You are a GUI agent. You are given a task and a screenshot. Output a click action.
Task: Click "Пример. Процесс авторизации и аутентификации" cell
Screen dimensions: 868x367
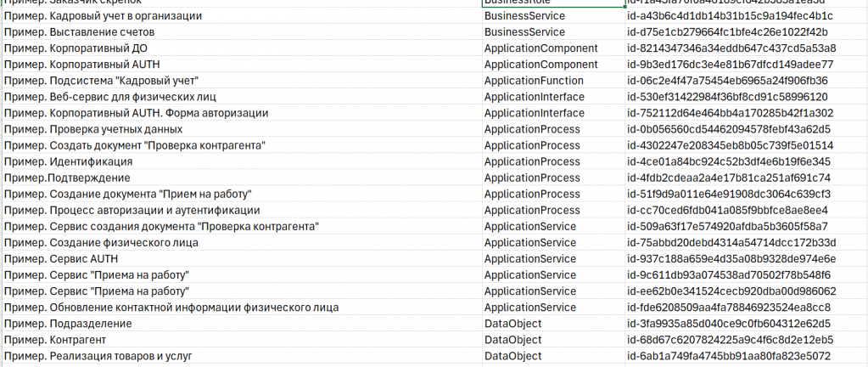(x=132, y=210)
